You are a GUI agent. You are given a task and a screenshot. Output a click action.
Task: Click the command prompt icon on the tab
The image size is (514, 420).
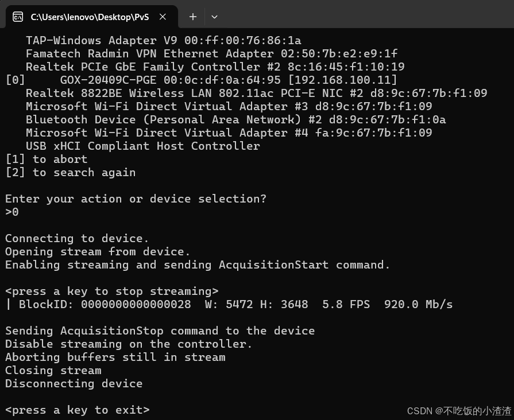tap(18, 17)
